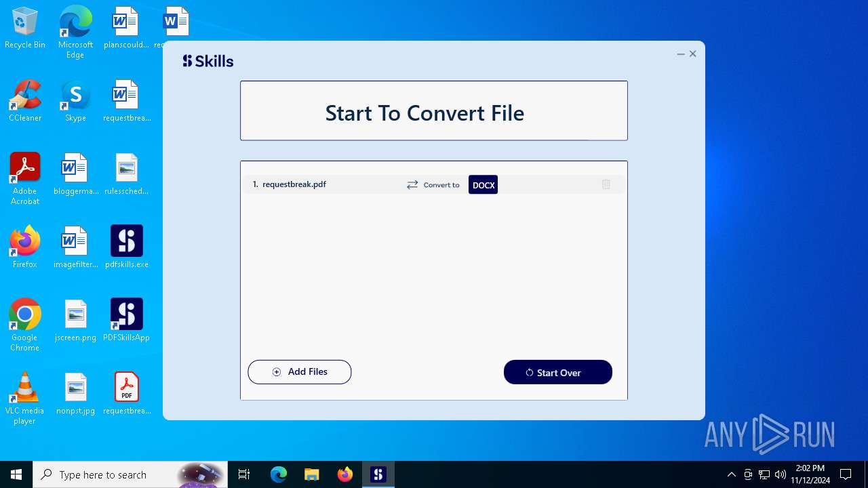
Task: Open the DOCX output format selector
Action: point(483,185)
